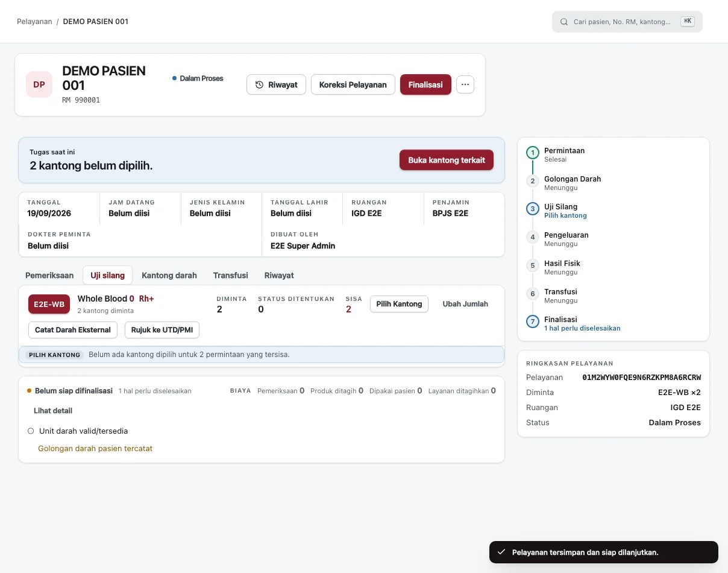Click the Pilih Kantong button
The height and width of the screenshot is (573, 728).
coord(399,304)
